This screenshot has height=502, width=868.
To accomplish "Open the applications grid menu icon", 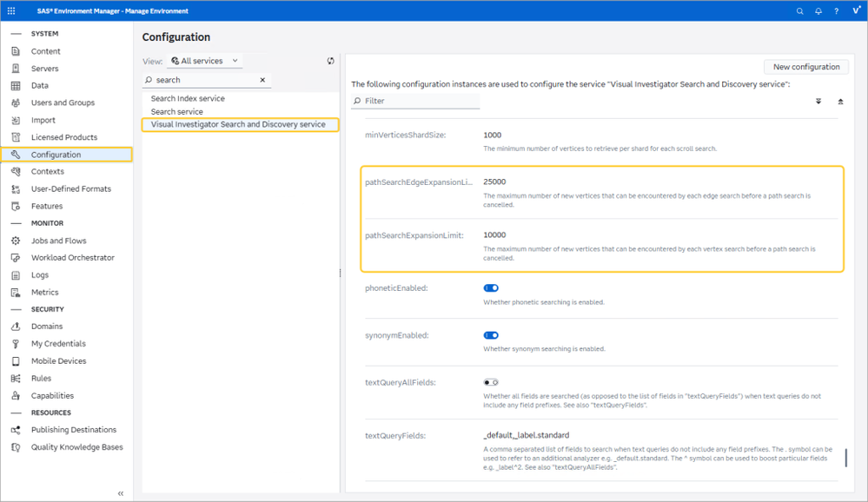I will (11, 10).
